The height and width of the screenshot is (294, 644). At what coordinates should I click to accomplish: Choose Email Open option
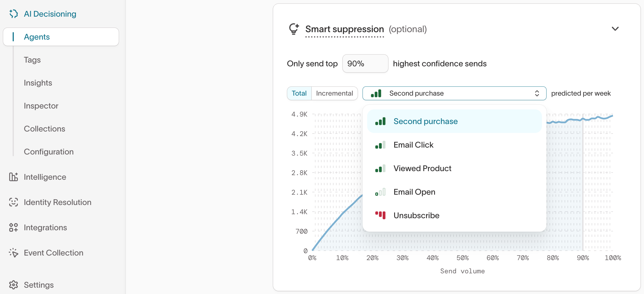414,192
